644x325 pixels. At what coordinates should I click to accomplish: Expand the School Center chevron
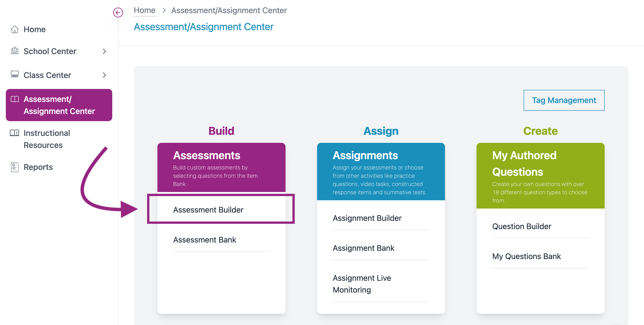click(104, 51)
